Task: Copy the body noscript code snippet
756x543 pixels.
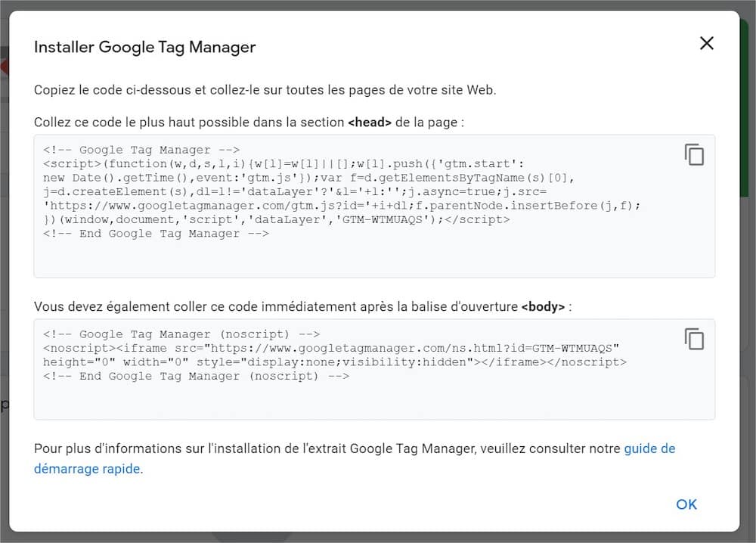Action: point(694,339)
